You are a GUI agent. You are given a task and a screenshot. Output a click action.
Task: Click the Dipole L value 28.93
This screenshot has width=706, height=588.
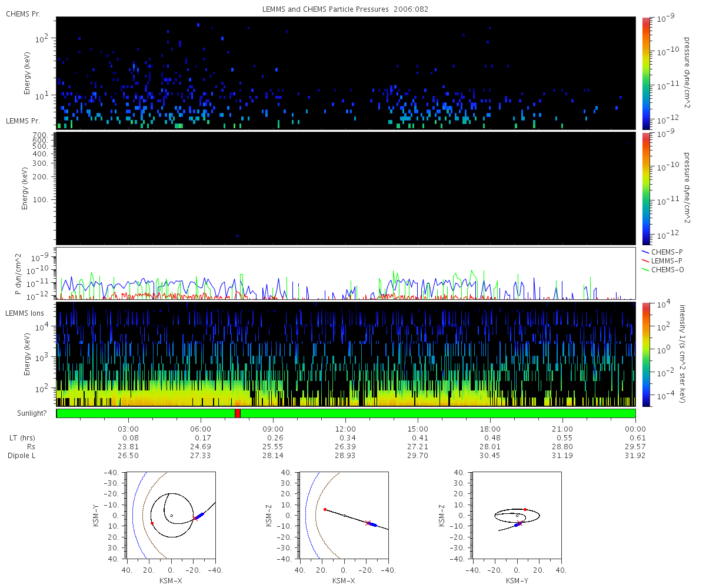[x=345, y=456]
